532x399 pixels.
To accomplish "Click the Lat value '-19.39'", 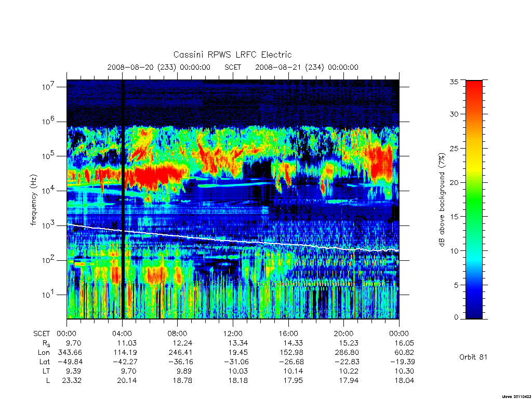I will point(403,362).
